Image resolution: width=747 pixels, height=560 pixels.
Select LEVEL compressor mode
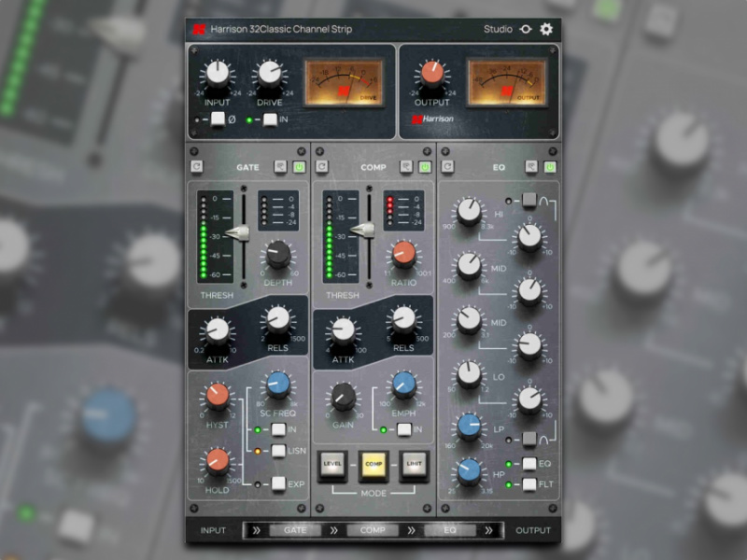click(332, 464)
